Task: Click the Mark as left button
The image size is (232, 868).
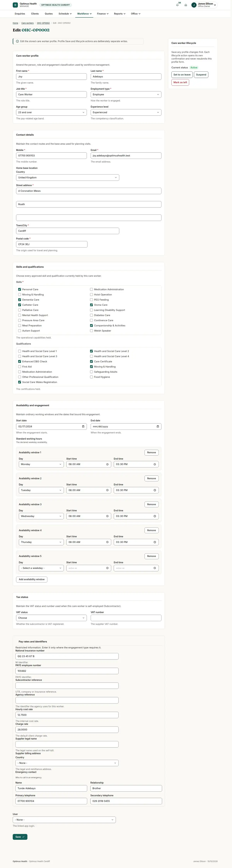Action: point(180,83)
